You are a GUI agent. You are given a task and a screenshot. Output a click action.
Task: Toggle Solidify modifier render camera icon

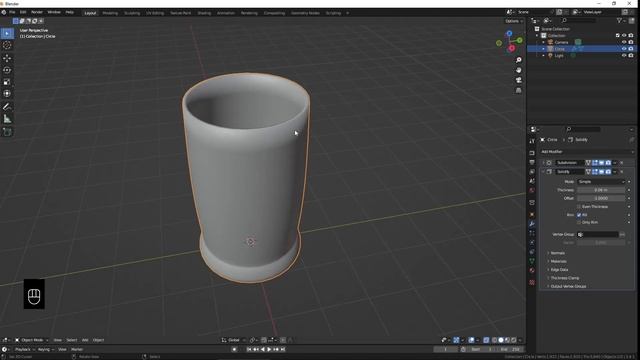coord(608,172)
